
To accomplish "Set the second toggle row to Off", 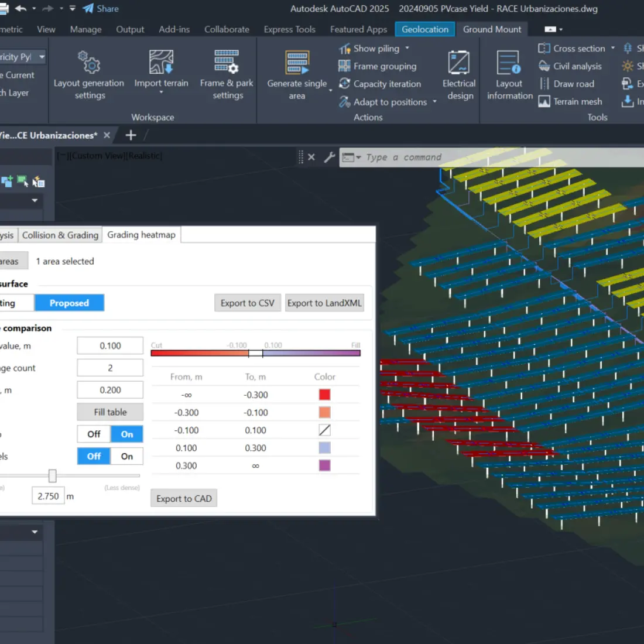I will point(94,456).
